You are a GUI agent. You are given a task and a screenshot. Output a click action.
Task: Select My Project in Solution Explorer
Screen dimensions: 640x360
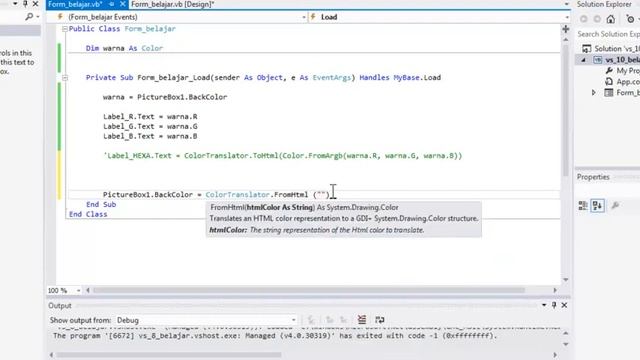(622, 71)
